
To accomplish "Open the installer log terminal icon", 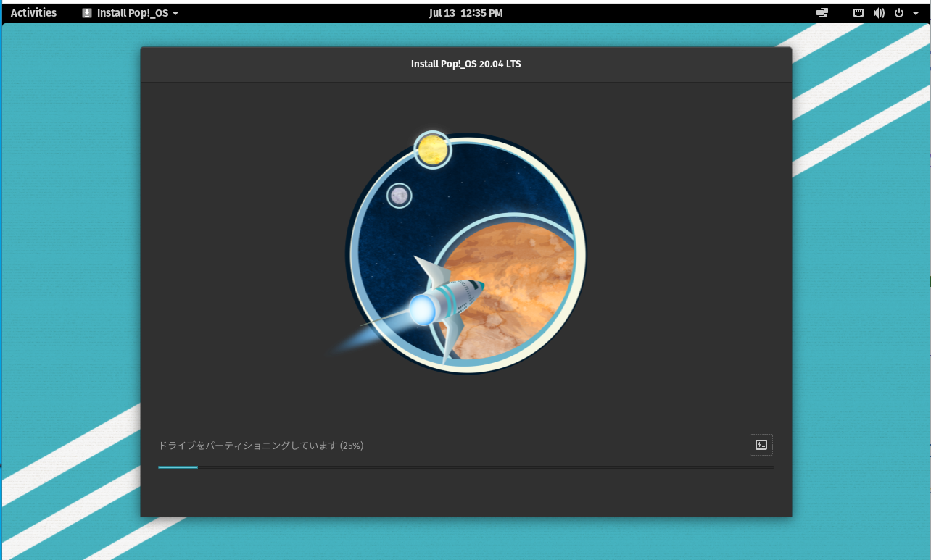I will (761, 445).
